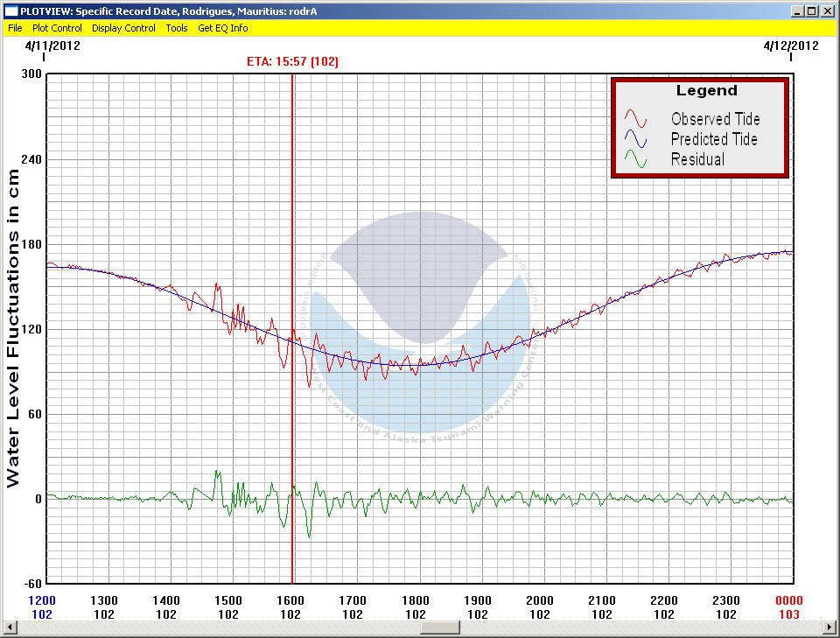Click the 1400 time axis label
The height and width of the screenshot is (638, 840).
[x=166, y=600]
